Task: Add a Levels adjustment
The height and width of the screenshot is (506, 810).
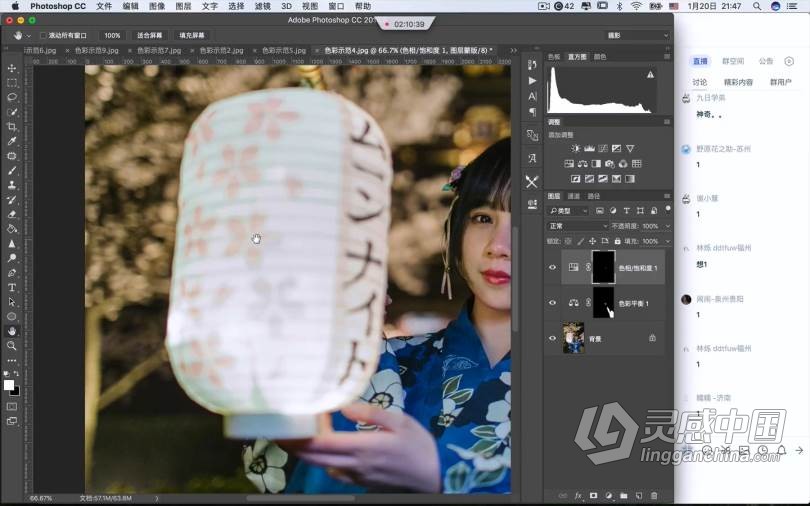Action: [x=589, y=149]
